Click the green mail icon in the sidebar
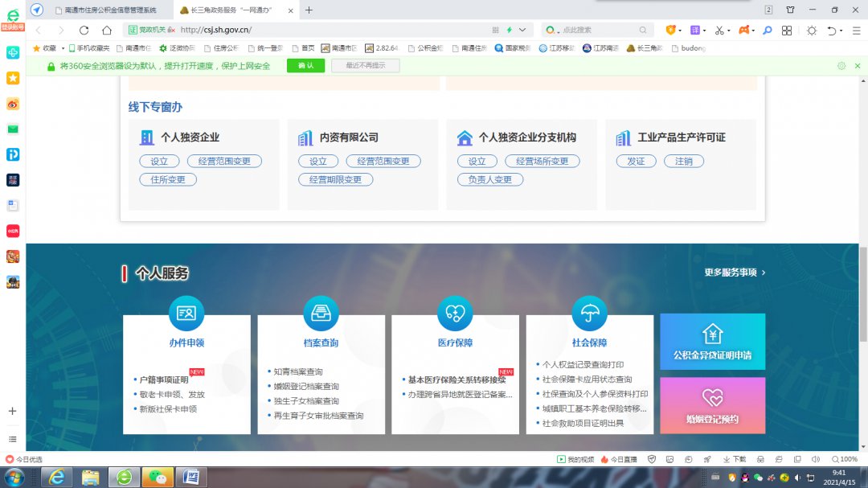The width and height of the screenshot is (868, 488). pyautogui.click(x=13, y=129)
